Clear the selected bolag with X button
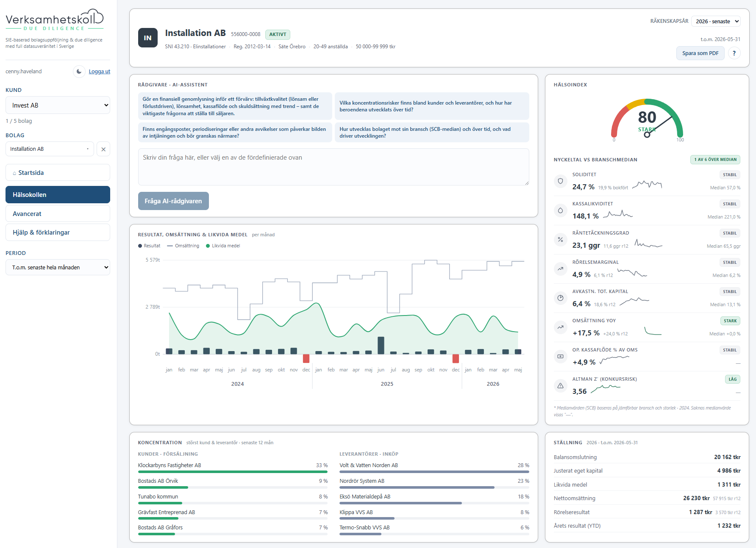756x548 pixels. 103,149
